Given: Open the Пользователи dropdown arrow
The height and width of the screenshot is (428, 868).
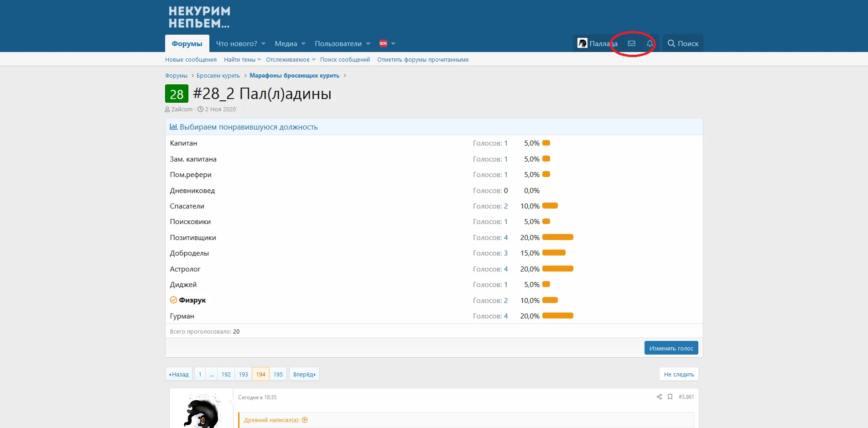Looking at the screenshot, I should 368,44.
